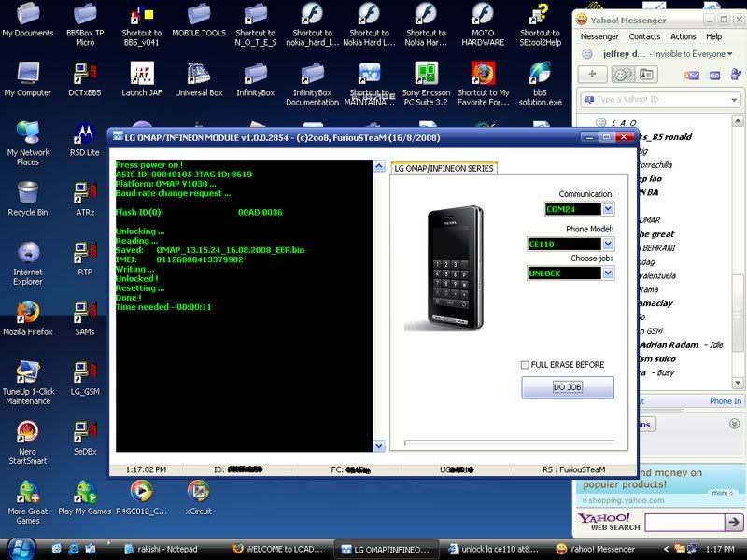Open the Communication COM24 port dropdown

pyautogui.click(x=608, y=209)
